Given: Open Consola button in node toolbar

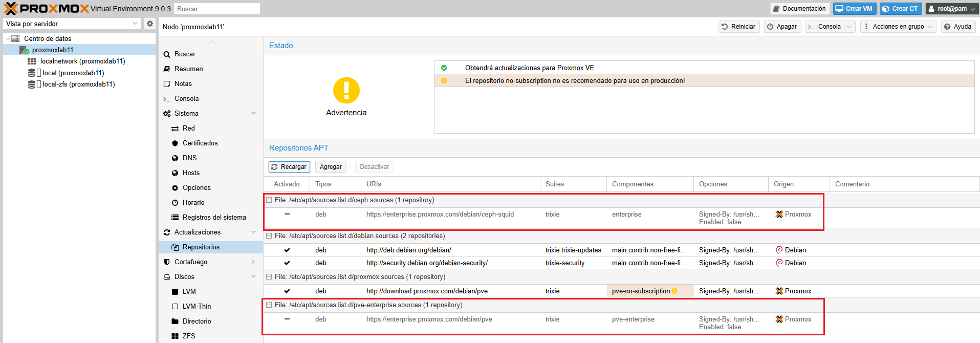Looking at the screenshot, I should click(x=824, y=27).
